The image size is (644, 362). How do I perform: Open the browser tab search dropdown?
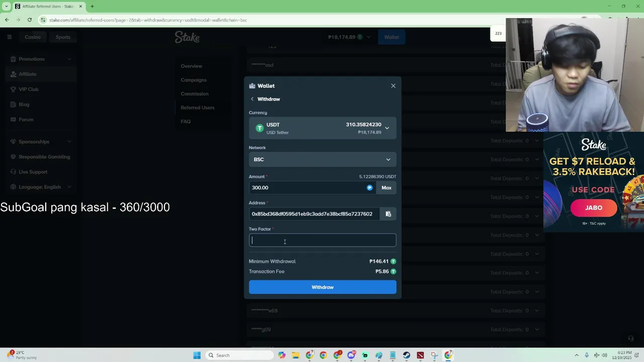tap(7, 7)
